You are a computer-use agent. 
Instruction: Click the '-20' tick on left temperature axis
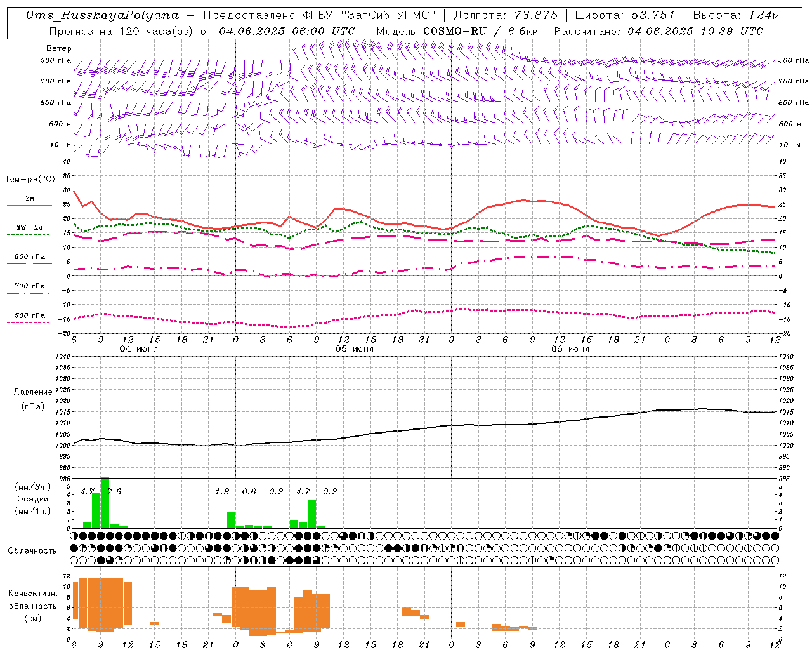[x=65, y=333]
